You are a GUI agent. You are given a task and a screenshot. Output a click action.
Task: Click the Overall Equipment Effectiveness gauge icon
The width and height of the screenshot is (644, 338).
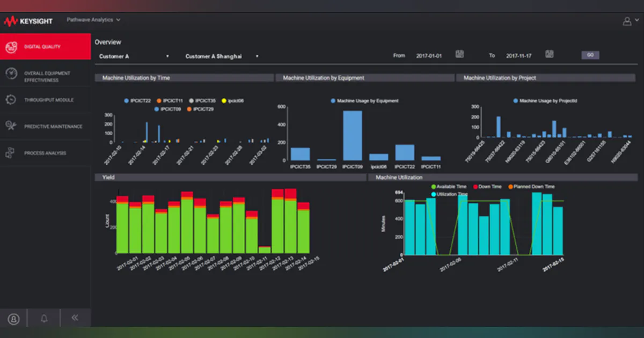[10, 74]
